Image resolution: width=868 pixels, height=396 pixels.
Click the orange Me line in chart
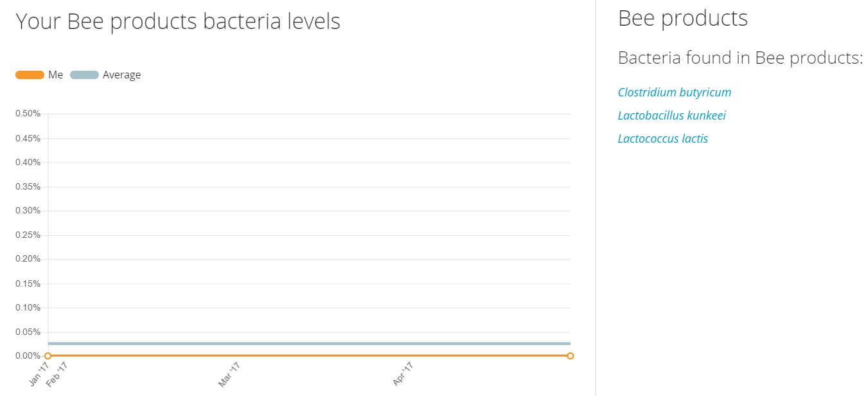pos(308,355)
